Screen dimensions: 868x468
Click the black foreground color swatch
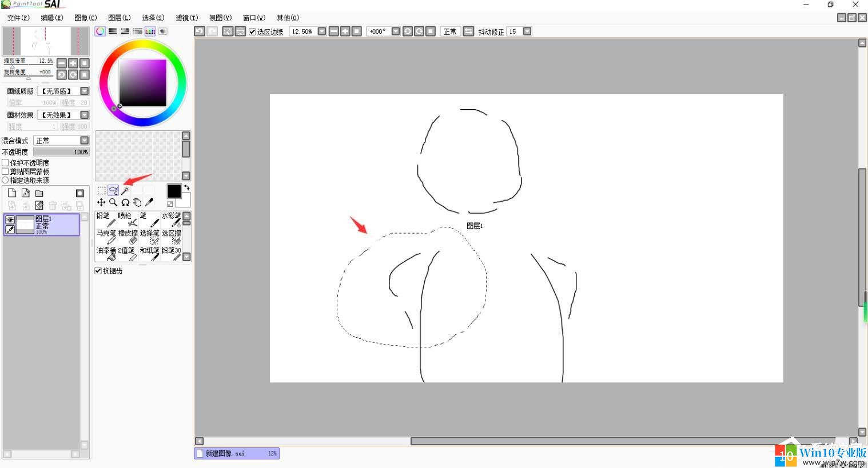click(x=174, y=191)
